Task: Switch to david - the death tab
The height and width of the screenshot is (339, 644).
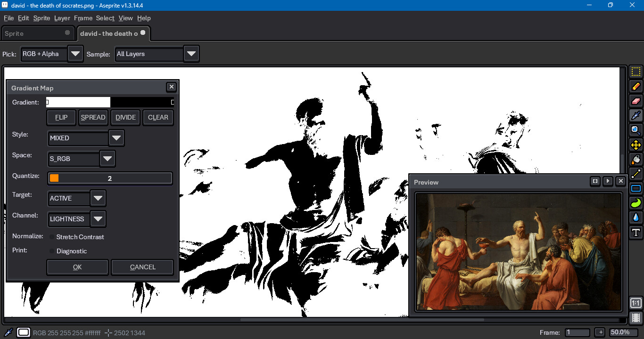Action: click(113, 33)
